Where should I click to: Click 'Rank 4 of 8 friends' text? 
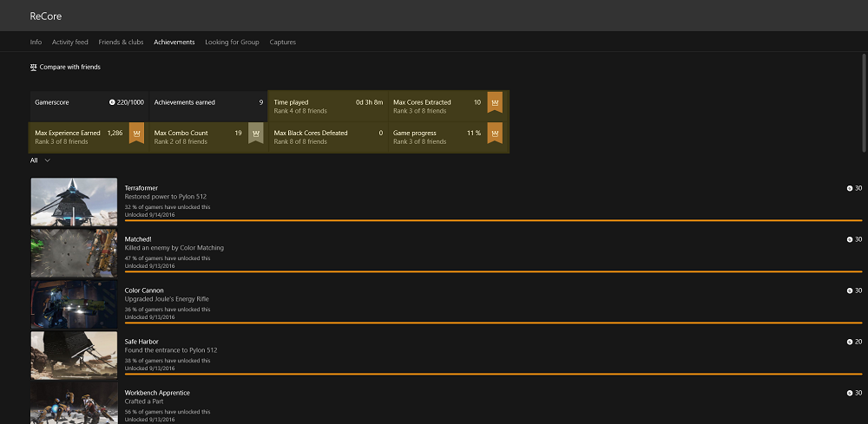[300, 111]
